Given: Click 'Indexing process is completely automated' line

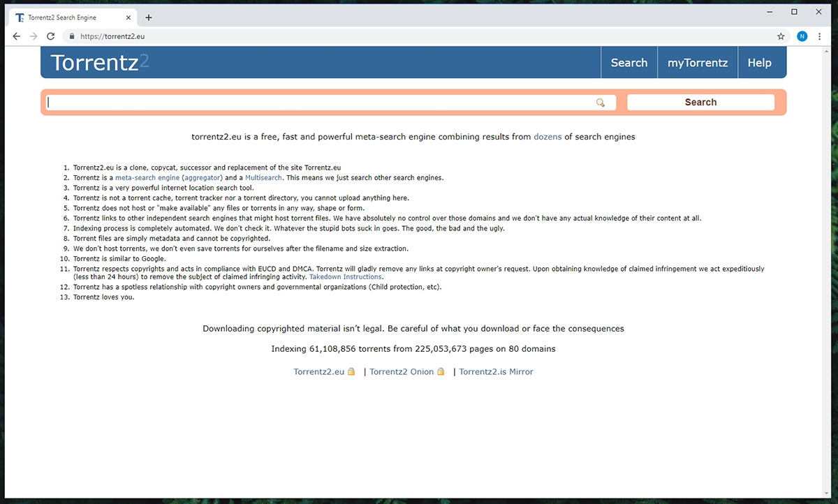Looking at the screenshot, I should pyautogui.click(x=288, y=228).
